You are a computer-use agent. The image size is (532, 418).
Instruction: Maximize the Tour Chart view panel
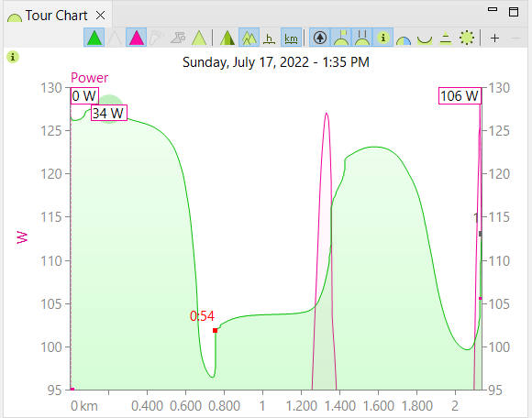[x=514, y=12]
